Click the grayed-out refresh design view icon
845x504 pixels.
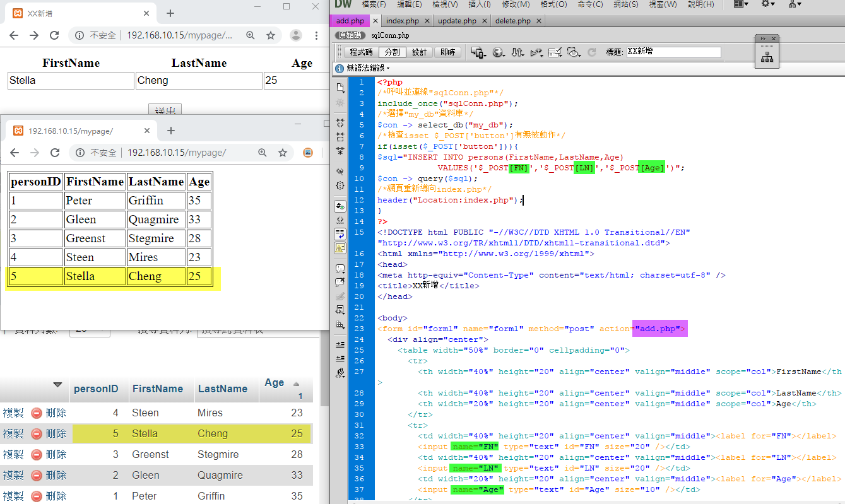[x=591, y=52]
